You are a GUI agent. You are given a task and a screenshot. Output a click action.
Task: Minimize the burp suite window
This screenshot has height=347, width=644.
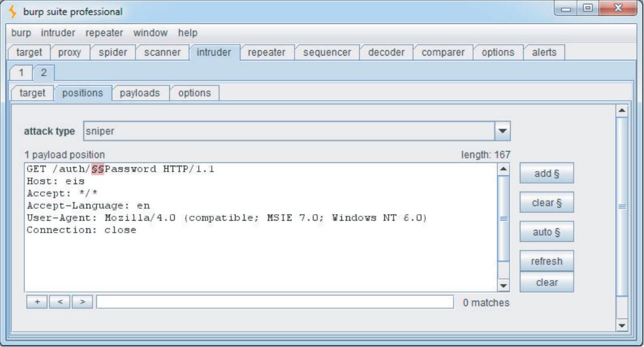(x=566, y=8)
